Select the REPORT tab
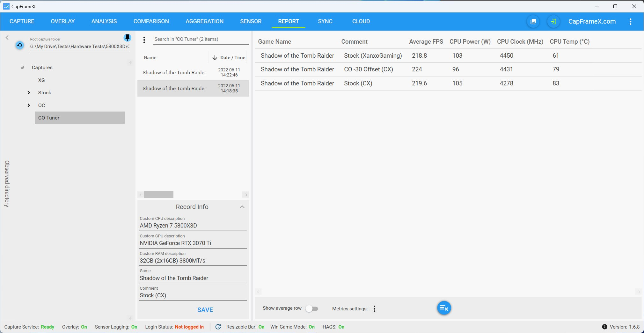Viewport: 644px width, 333px height. [288, 21]
